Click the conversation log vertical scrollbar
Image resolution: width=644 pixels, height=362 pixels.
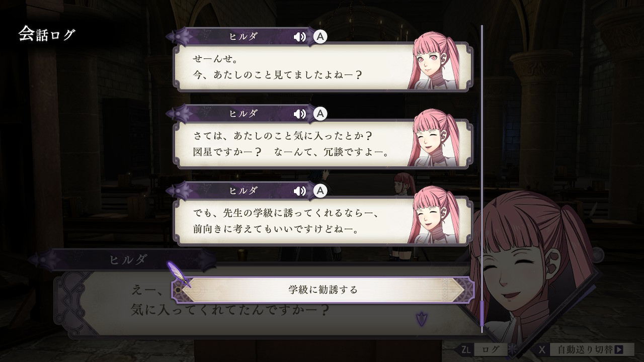point(481,176)
